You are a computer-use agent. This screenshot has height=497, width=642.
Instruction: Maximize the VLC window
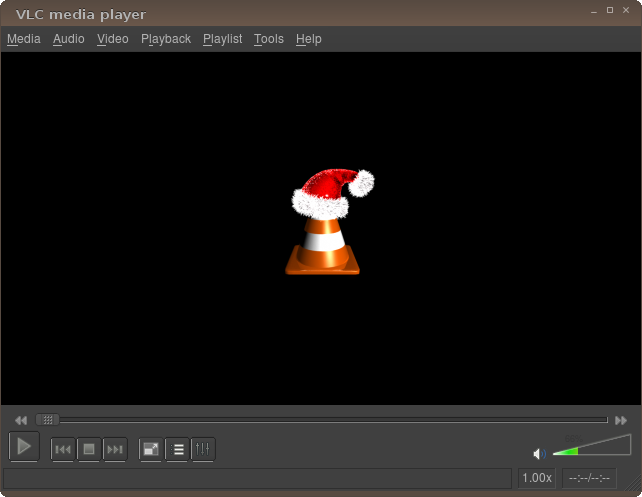tap(610, 10)
